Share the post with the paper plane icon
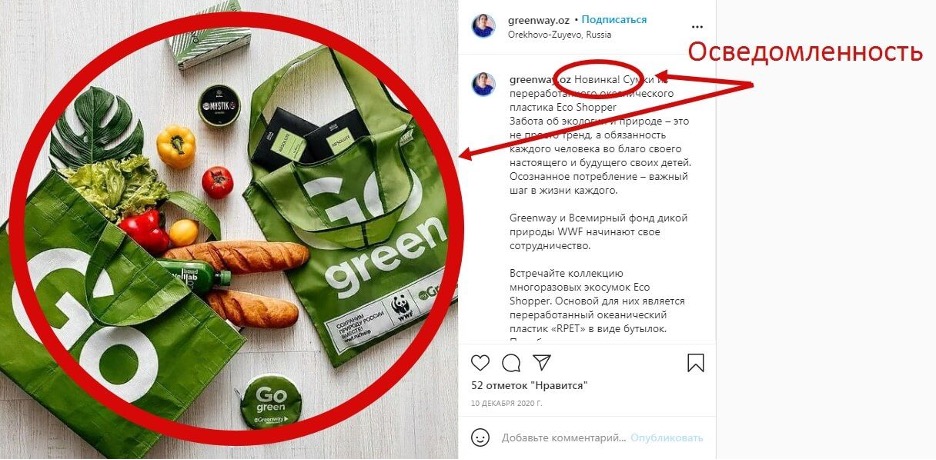The width and height of the screenshot is (936, 460). pos(541,362)
